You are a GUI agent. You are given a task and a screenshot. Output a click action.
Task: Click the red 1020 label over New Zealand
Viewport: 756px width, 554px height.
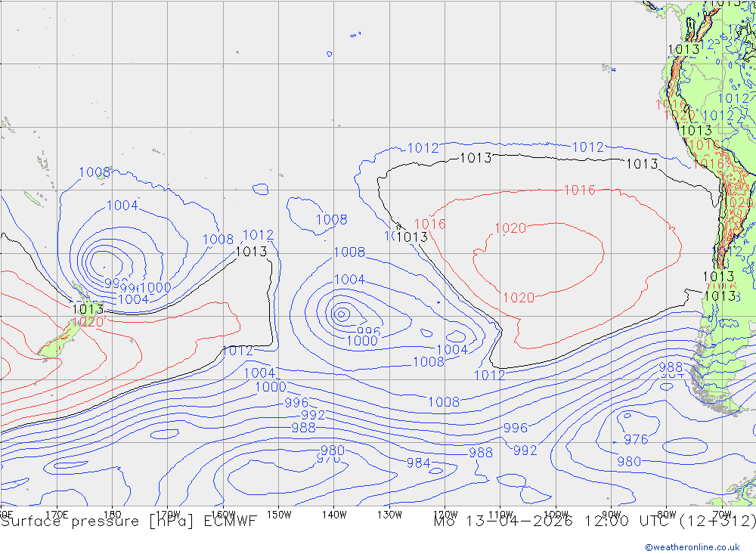click(x=88, y=322)
